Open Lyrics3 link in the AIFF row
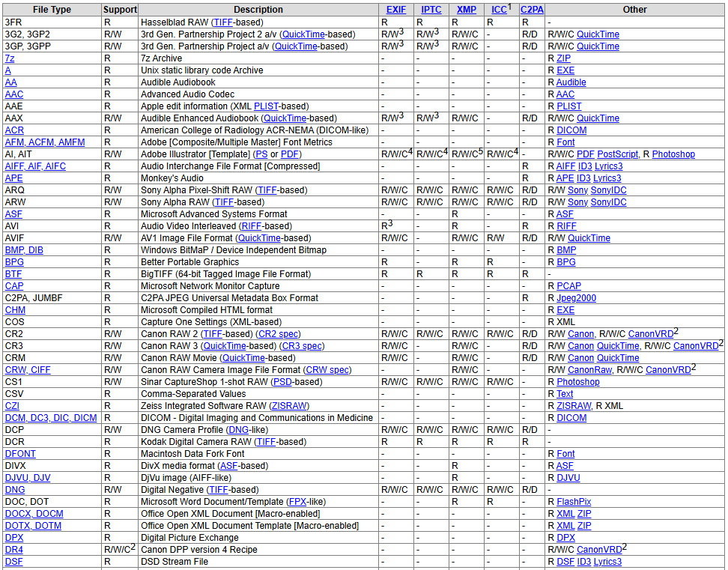 609,166
